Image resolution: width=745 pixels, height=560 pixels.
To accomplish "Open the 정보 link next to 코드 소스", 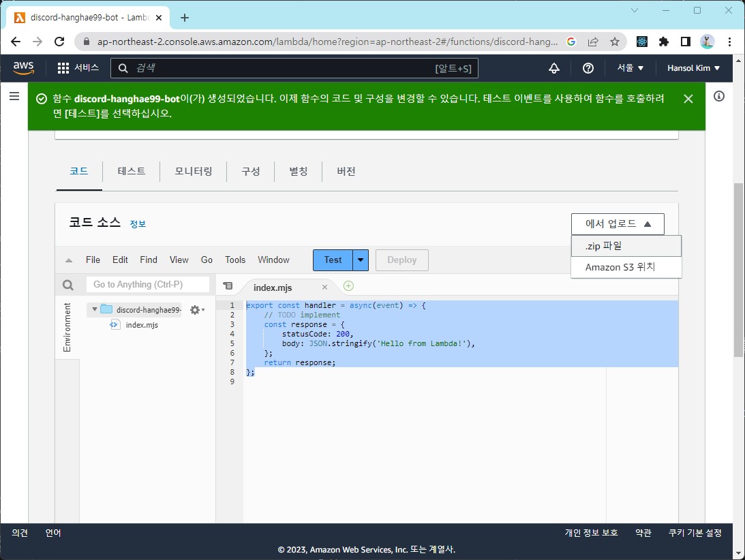I will (138, 223).
